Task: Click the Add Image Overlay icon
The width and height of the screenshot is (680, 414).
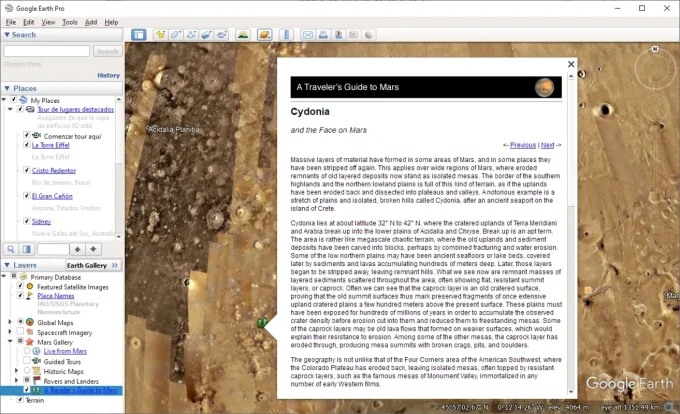Action: [206, 35]
